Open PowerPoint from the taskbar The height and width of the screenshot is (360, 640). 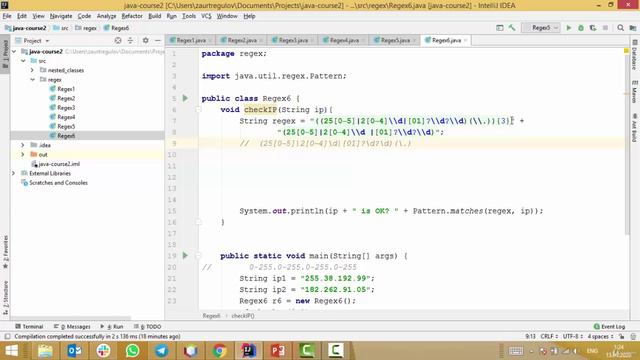278,351
